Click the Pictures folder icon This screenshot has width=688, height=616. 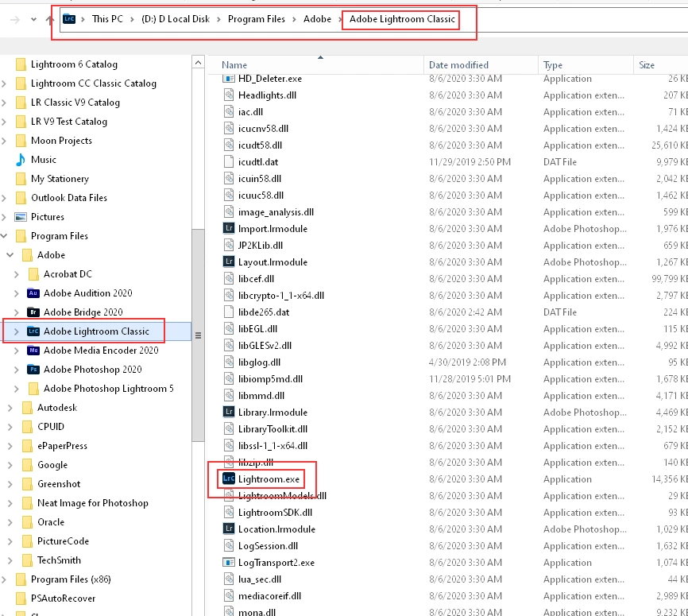point(21,217)
